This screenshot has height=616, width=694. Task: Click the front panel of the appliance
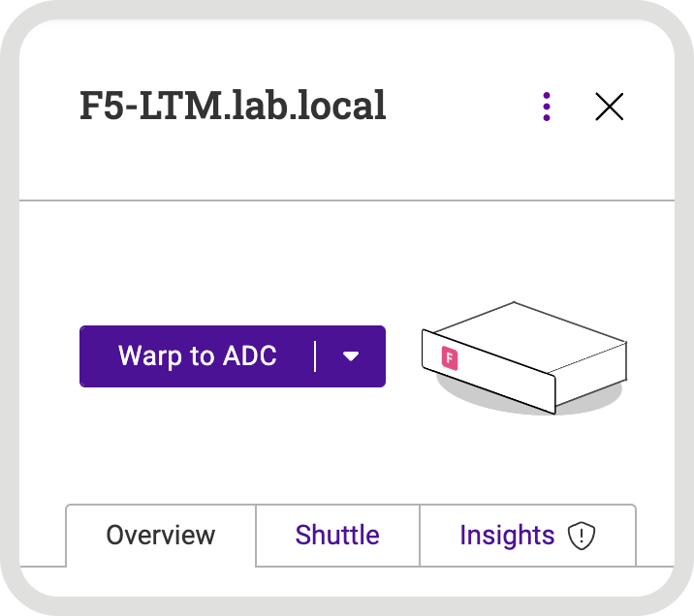[489, 372]
